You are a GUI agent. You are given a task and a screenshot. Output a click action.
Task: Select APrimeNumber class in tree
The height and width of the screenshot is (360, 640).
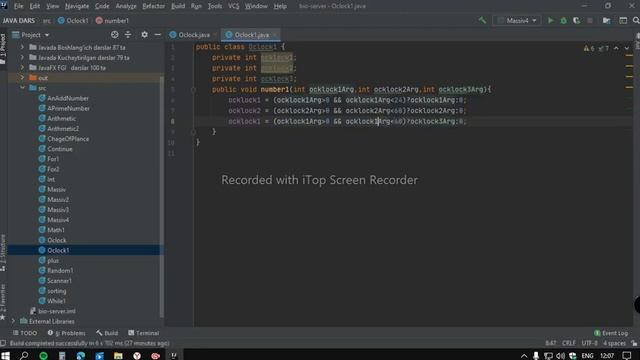[68, 108]
